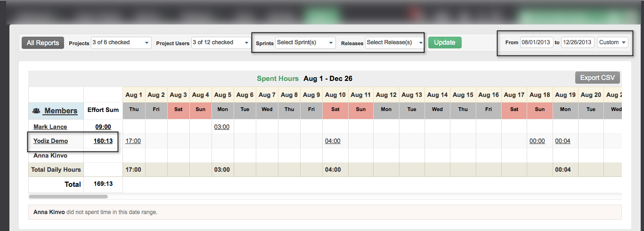Open the 04:00 entry on Aug 10
This screenshot has height=231, width=644.
point(333,141)
